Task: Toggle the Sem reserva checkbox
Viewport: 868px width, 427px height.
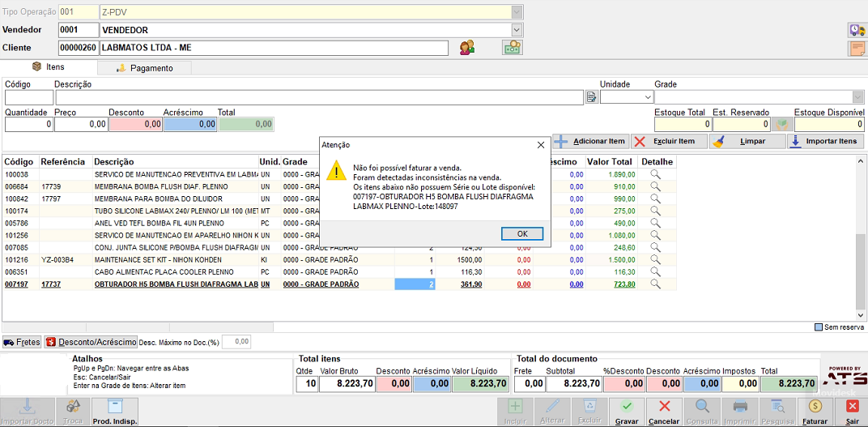Action: click(x=818, y=327)
